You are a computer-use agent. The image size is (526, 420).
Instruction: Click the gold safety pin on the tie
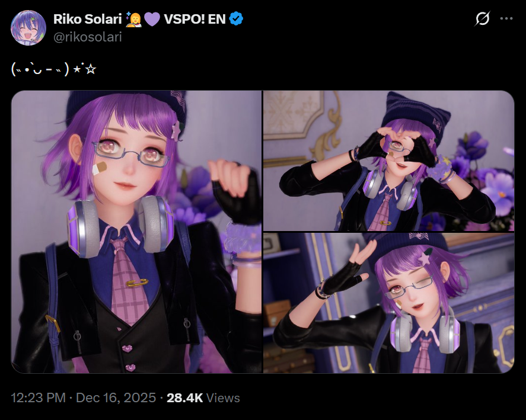pyautogui.click(x=137, y=283)
